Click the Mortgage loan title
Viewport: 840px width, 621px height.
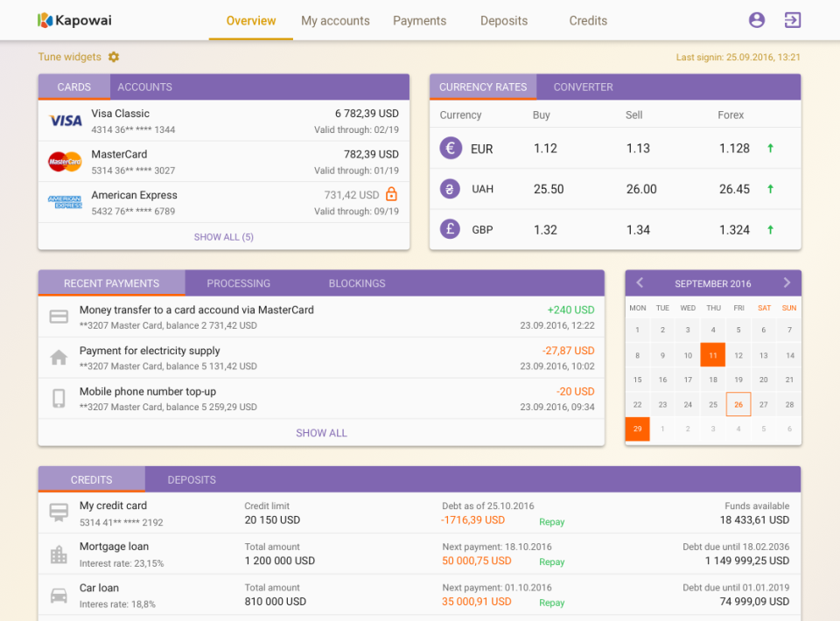pyautogui.click(x=114, y=546)
